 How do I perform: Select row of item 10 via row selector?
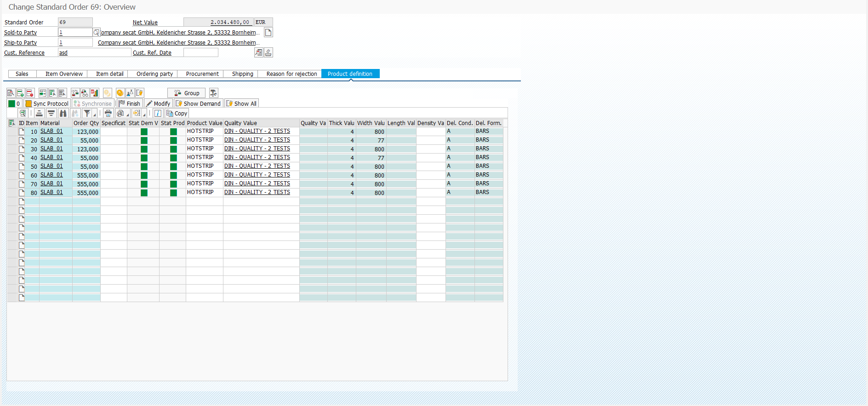12,132
